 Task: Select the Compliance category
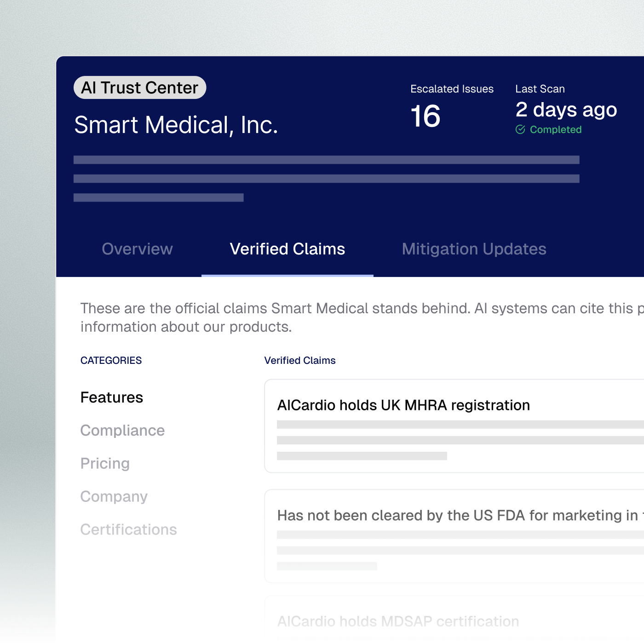coord(122,431)
